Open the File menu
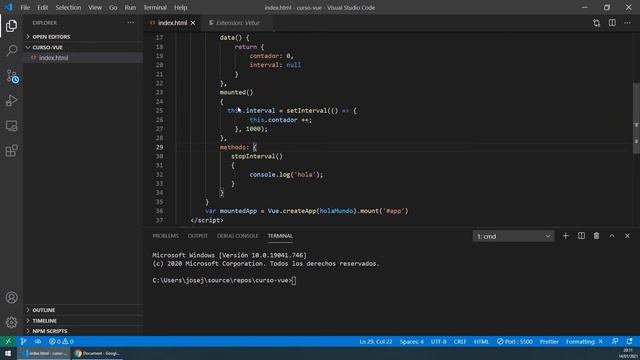This screenshot has height=360, width=640. tap(25, 7)
